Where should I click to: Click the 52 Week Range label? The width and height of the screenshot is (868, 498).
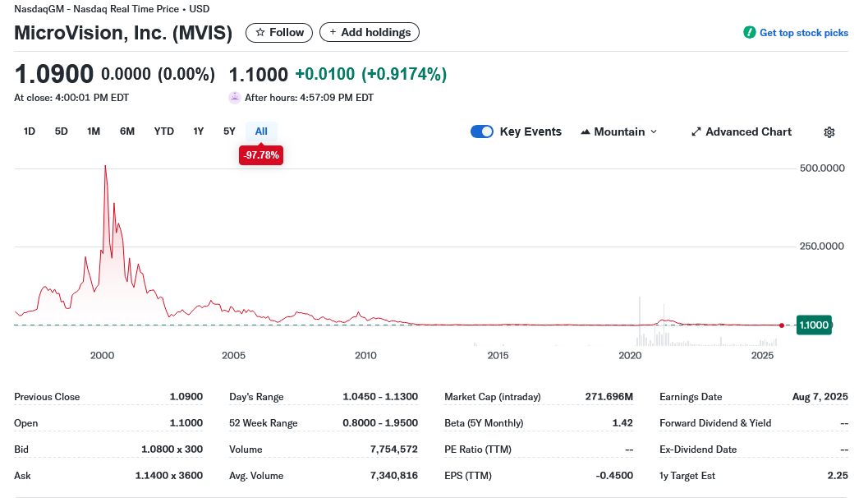[264, 423]
